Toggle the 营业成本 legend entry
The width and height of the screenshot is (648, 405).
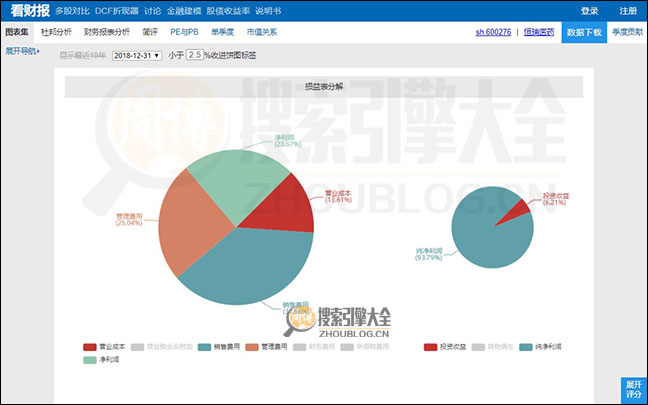104,347
